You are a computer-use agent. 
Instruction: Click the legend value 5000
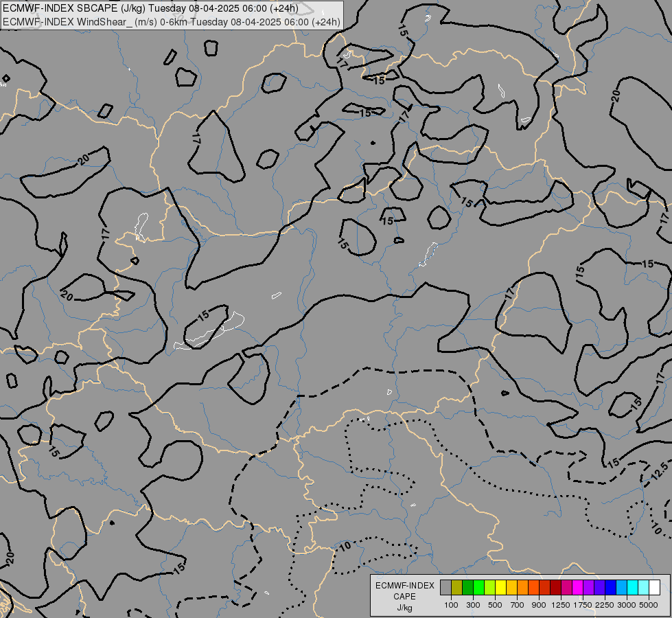click(x=649, y=605)
